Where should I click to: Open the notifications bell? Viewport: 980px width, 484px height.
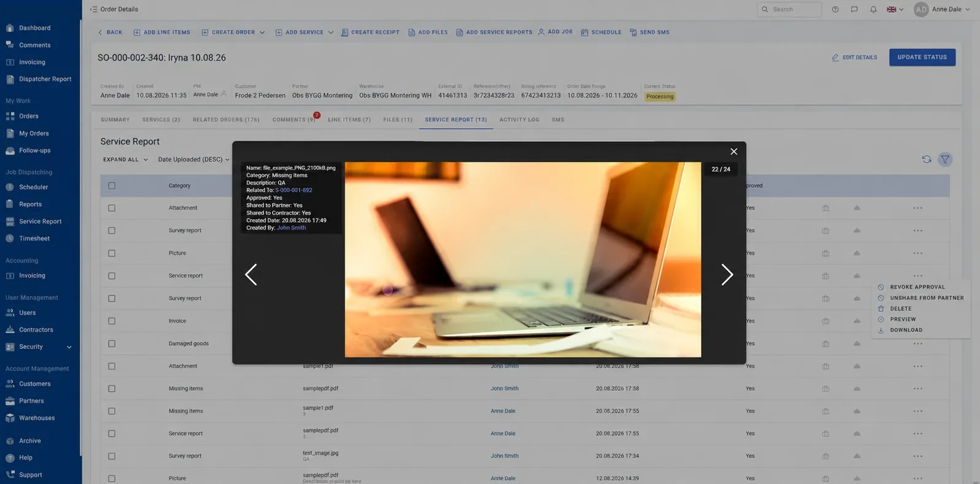click(873, 9)
